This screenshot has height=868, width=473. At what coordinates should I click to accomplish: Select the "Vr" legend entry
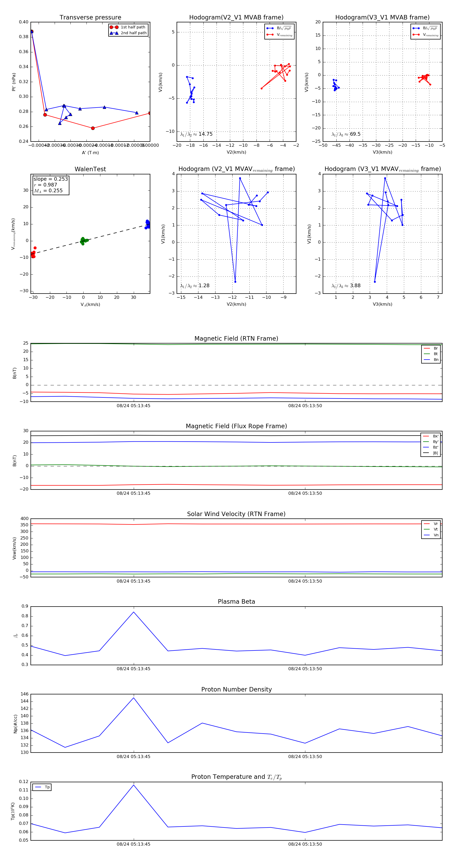click(431, 524)
